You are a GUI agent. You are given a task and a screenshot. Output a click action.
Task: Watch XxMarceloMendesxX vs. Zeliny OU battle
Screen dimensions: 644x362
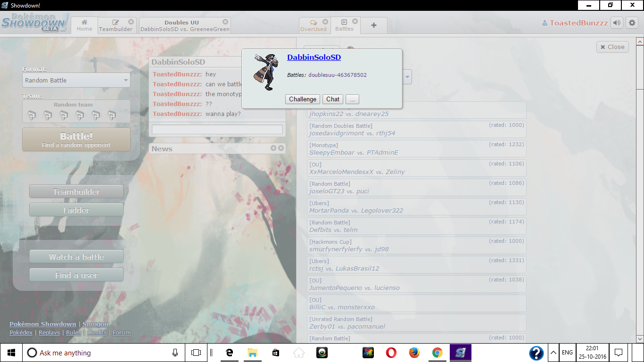click(x=416, y=168)
